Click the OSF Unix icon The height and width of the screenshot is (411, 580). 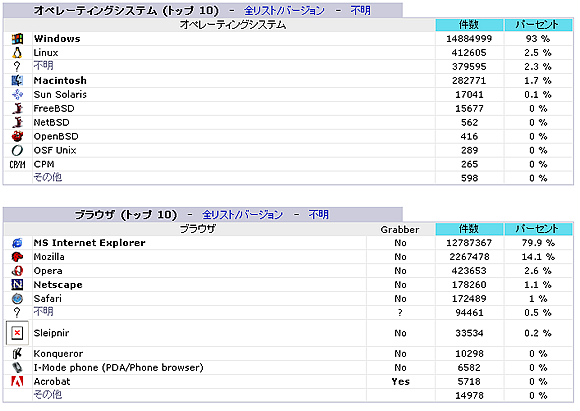click(x=17, y=150)
